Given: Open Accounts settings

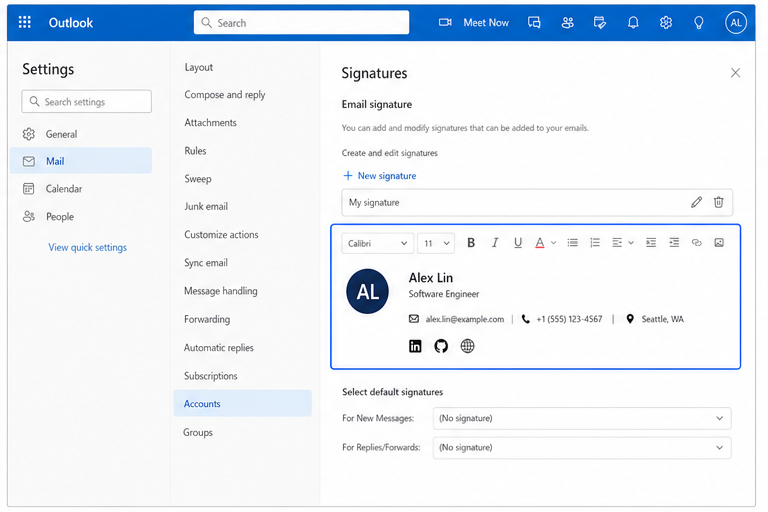Looking at the screenshot, I should click(242, 403).
